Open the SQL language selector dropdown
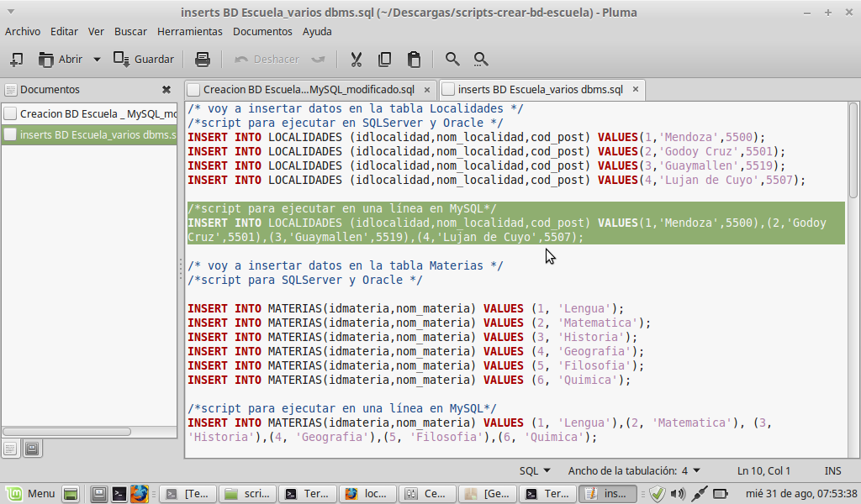Screen dimensions: 861x504 [x=535, y=470]
